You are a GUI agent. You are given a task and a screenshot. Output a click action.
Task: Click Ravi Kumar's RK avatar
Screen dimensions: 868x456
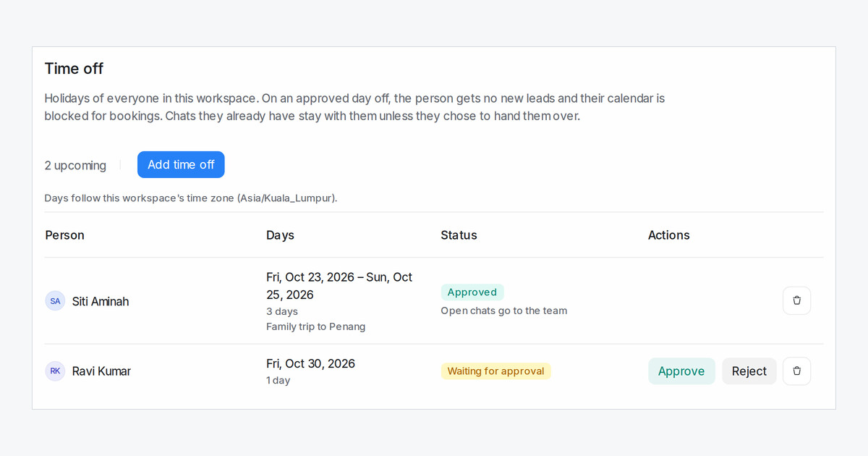[56, 371]
